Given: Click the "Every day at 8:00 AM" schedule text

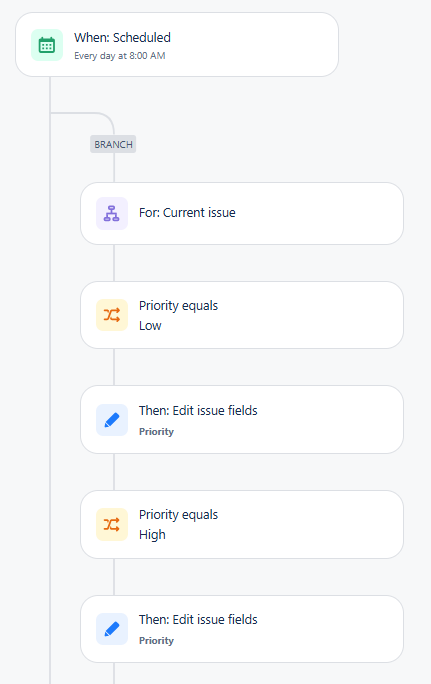Looking at the screenshot, I should [120, 56].
